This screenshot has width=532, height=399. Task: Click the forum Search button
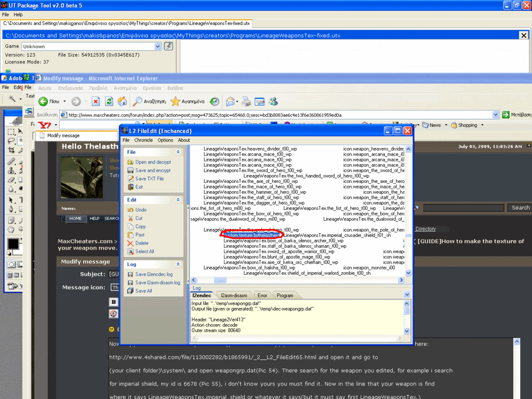coord(520,208)
